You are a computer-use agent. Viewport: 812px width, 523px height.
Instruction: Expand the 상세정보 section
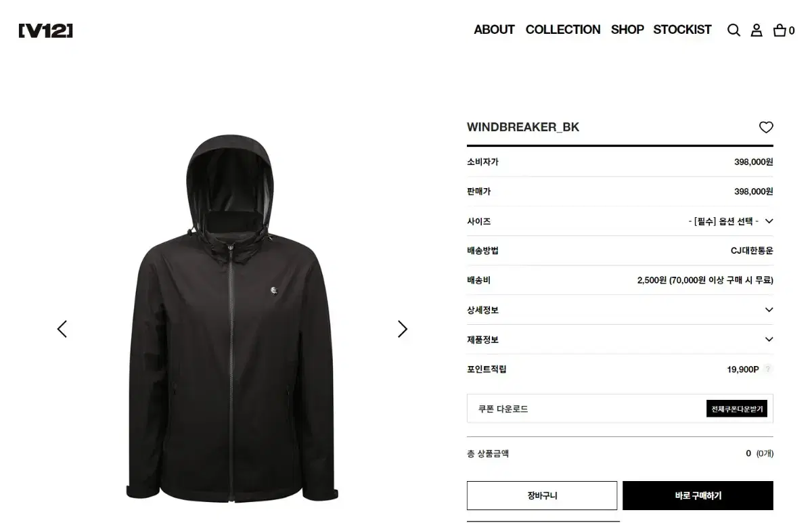pyautogui.click(x=620, y=310)
